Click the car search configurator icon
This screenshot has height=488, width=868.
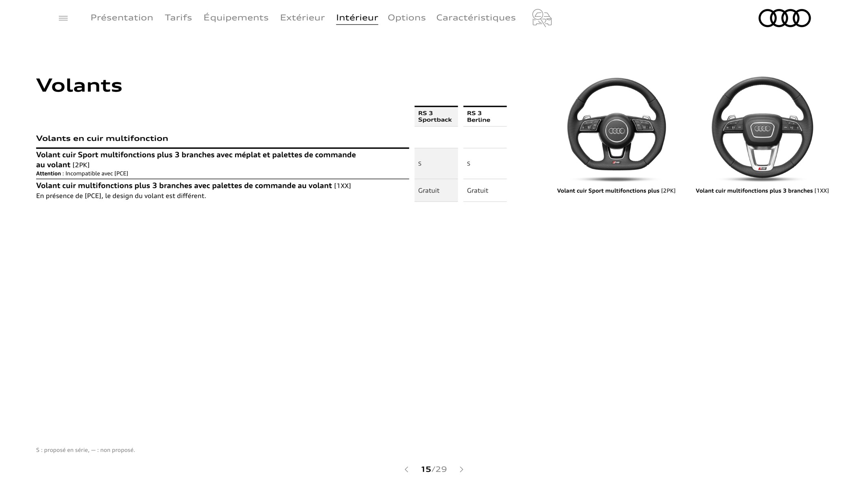point(542,18)
